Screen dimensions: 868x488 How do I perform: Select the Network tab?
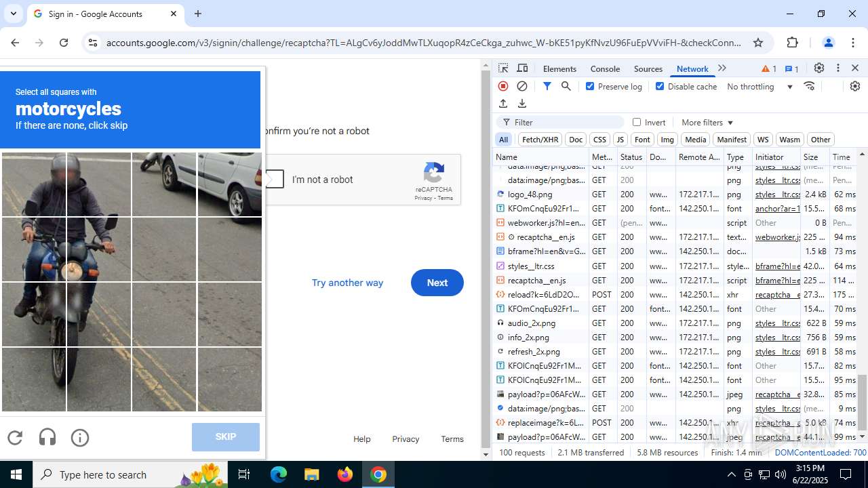click(692, 68)
